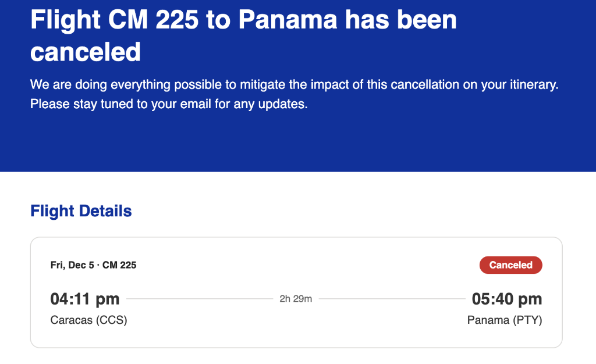Click the mitigation message first sentence
Image resolution: width=596 pixels, height=364 pixels.
coord(294,85)
